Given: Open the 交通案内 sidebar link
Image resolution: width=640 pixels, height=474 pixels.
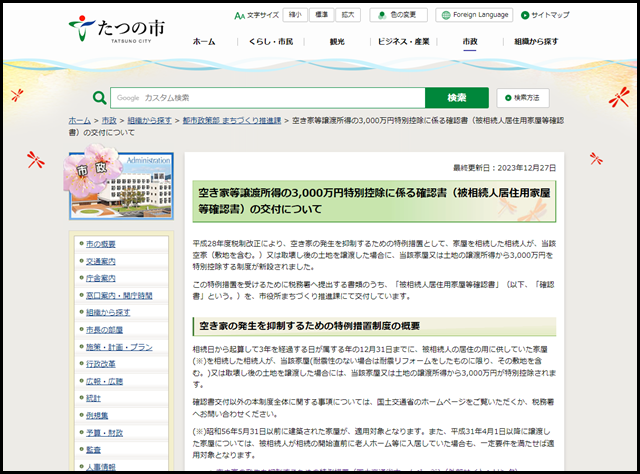Looking at the screenshot, I should coord(100,261).
